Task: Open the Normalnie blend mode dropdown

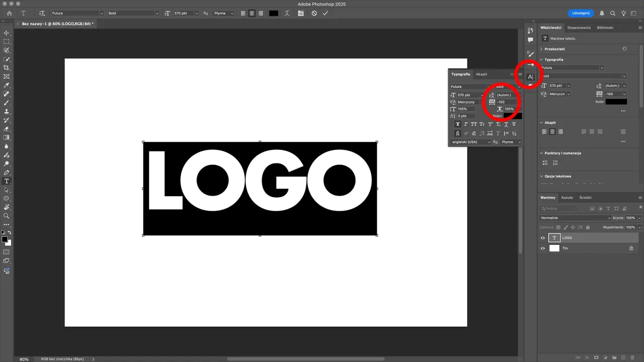Action: [574, 218]
